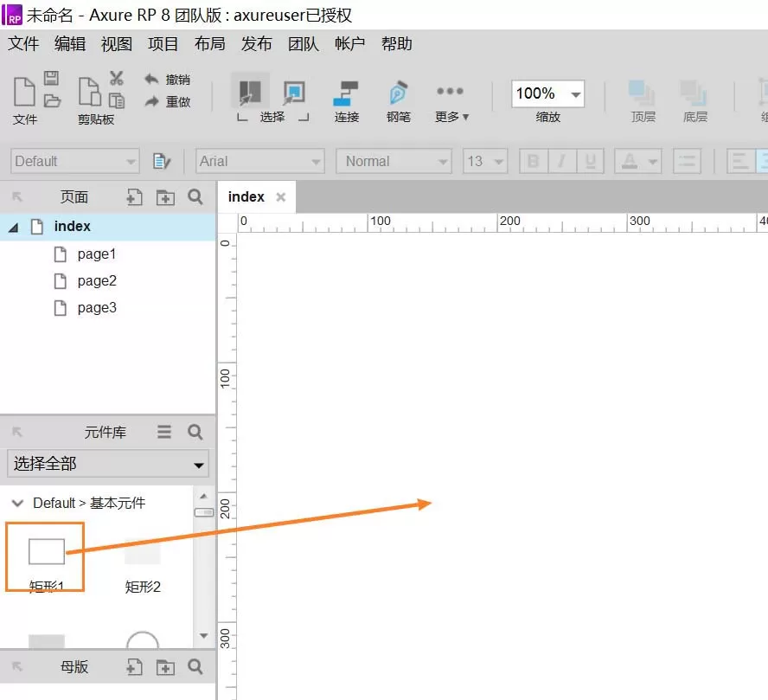
Task: Click the new file icon
Action: coord(24,92)
